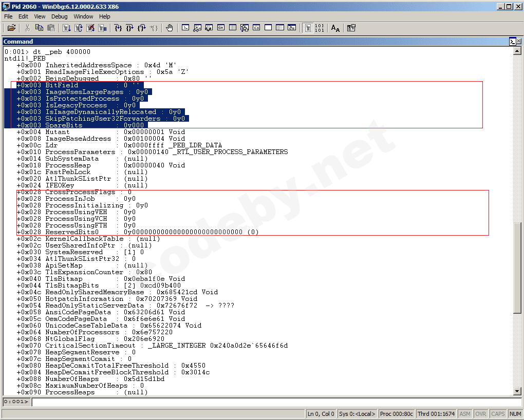Open the Call Stack window icon
This screenshot has width=524, height=420.
[245, 28]
